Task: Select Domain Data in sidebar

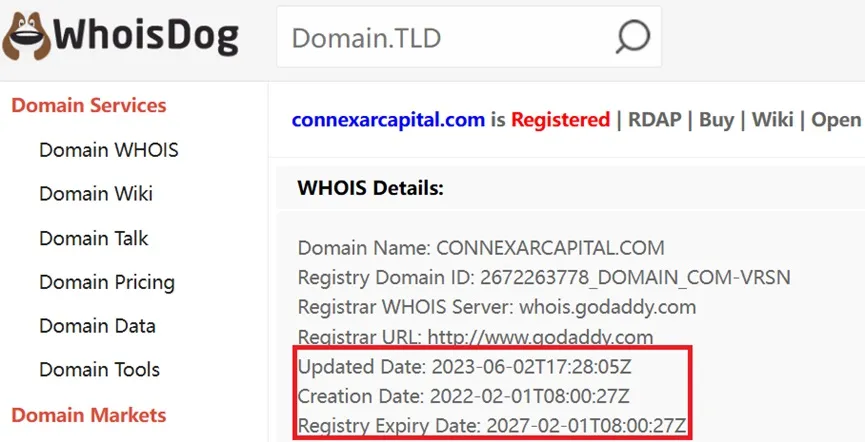Action: [97, 326]
